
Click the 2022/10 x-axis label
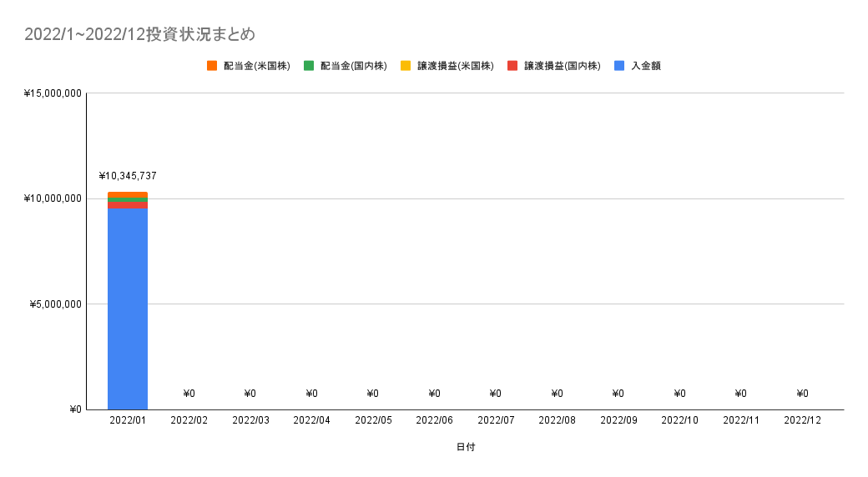679,420
